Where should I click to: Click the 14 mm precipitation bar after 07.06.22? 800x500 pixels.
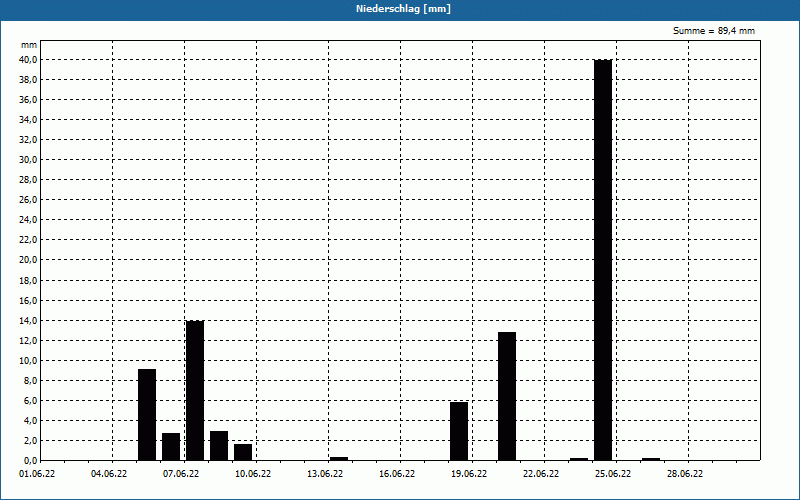point(195,390)
